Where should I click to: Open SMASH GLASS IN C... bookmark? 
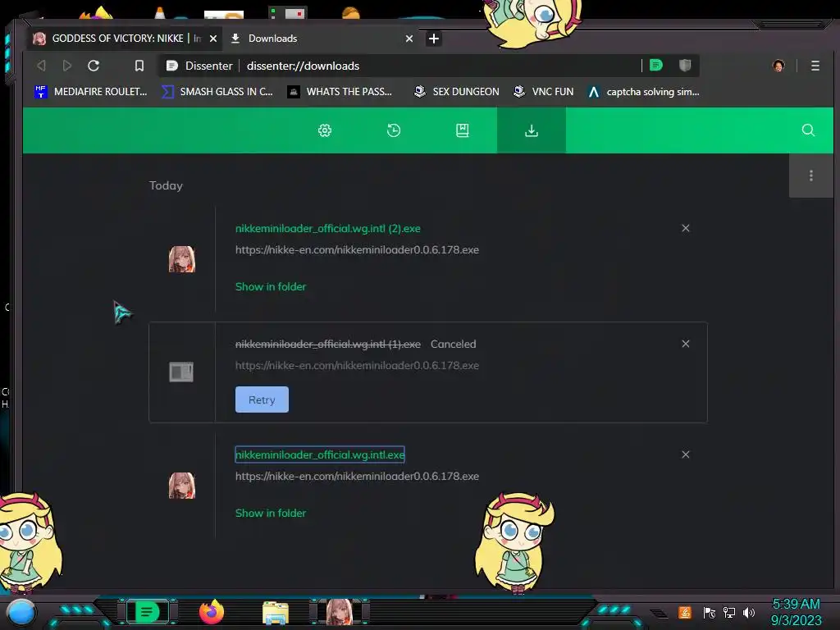click(217, 92)
